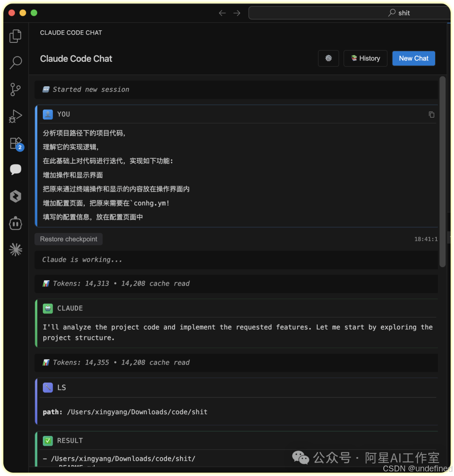
Task: Launch the Run and Debug view
Action: click(16, 116)
